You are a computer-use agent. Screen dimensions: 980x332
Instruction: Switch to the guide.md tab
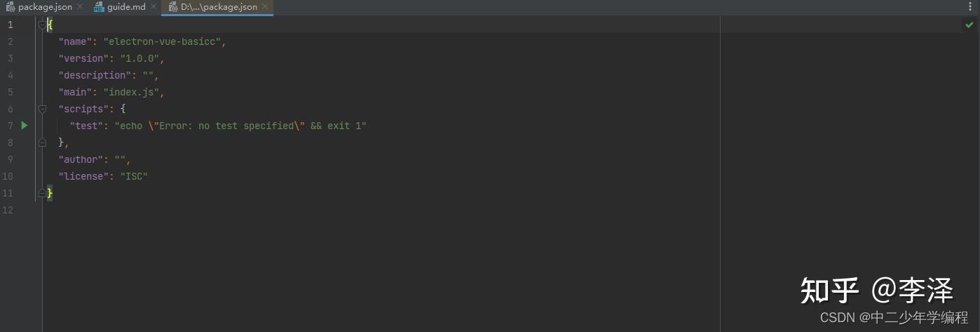[126, 7]
